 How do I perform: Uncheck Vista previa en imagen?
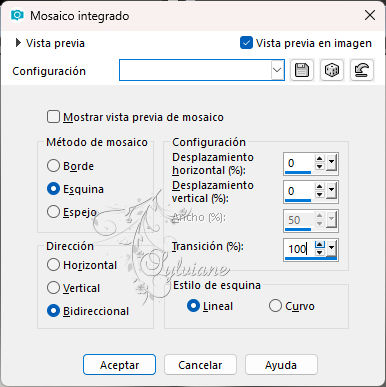(x=246, y=43)
